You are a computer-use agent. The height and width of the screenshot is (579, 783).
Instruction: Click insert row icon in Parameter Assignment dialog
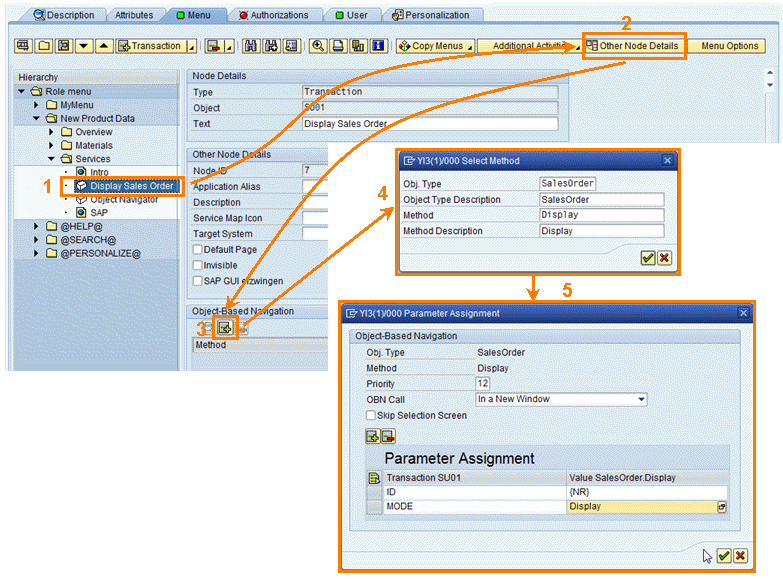(x=373, y=435)
